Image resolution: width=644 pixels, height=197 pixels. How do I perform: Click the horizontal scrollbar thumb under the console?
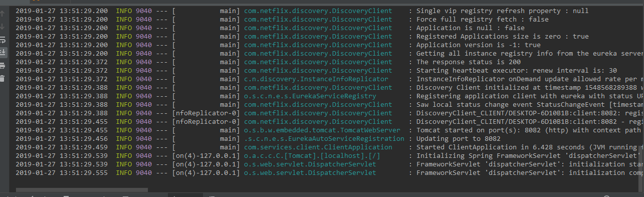82,190
